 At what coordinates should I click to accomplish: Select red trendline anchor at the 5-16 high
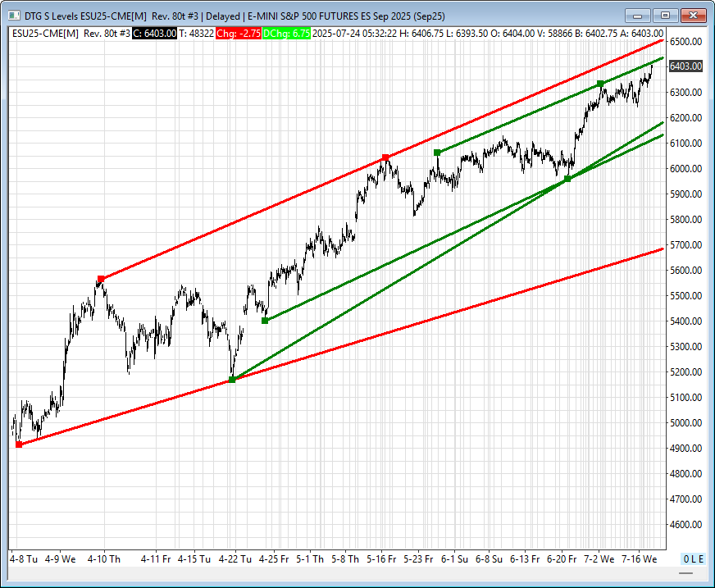(x=385, y=157)
